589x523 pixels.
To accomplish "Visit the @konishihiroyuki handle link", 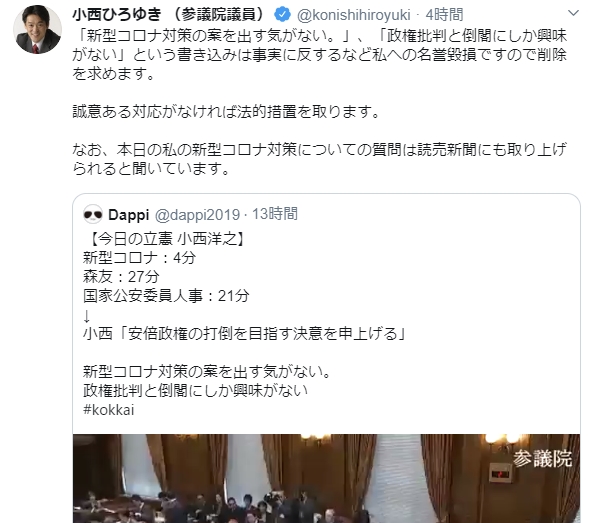I will [353, 15].
